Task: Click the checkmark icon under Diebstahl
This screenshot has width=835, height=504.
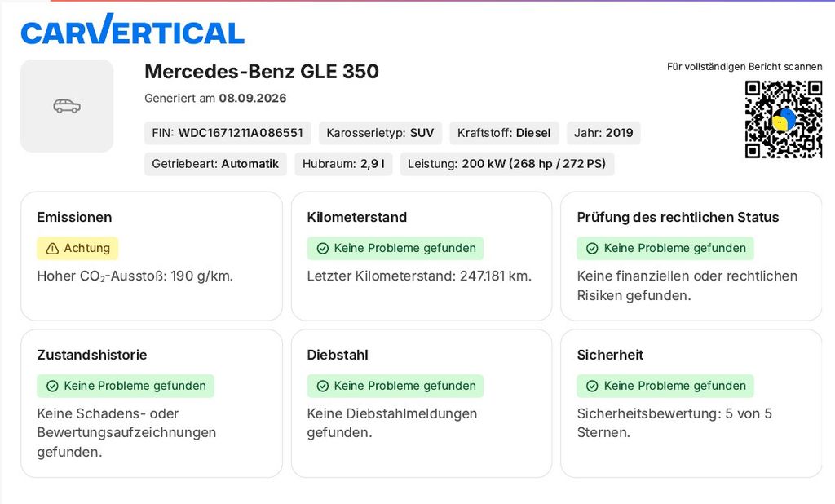Action: (x=323, y=386)
